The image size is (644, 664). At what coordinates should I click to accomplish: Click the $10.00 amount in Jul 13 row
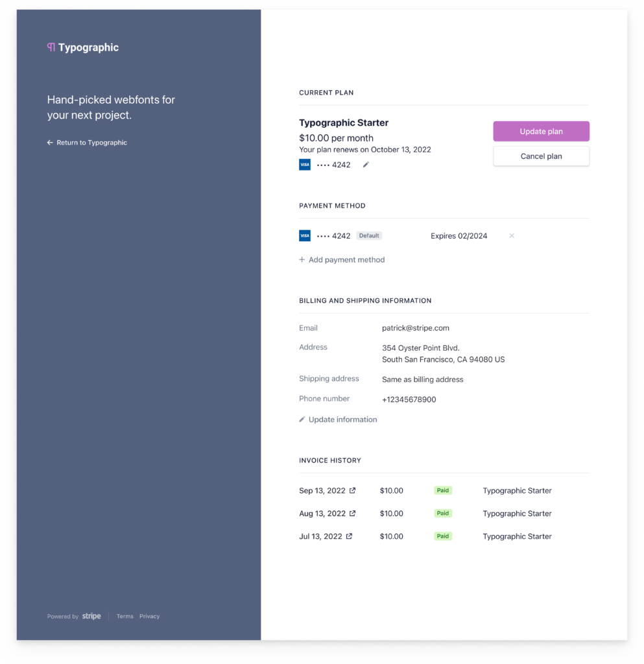[x=391, y=536]
